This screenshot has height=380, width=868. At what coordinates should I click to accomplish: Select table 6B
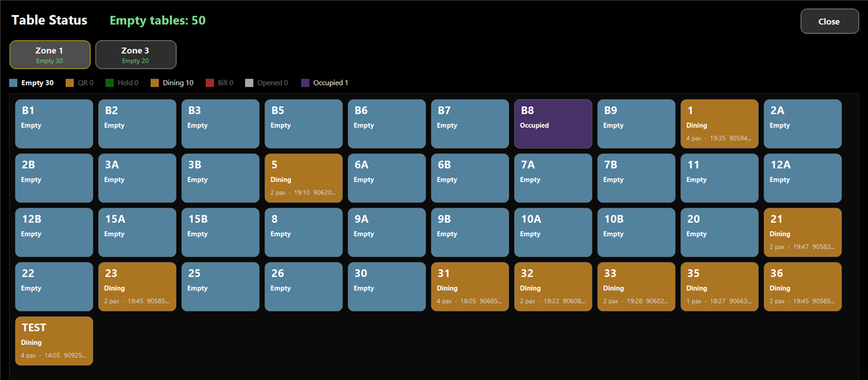point(470,178)
